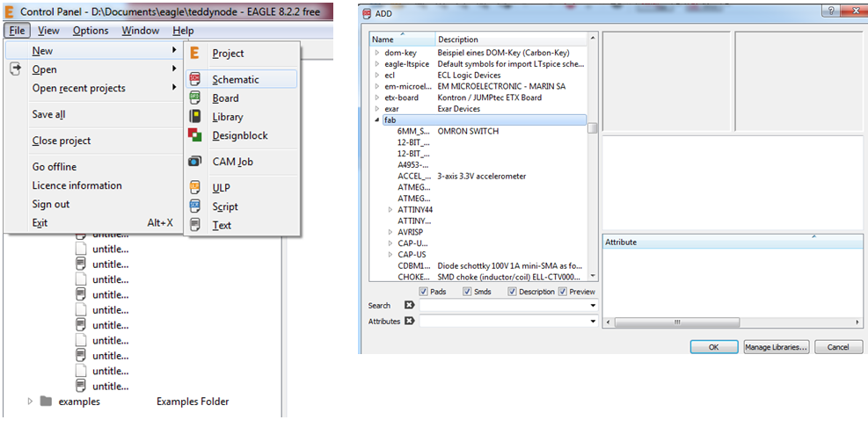Click the CAM Job camera icon
The width and height of the screenshot is (868, 427).
coord(194,162)
